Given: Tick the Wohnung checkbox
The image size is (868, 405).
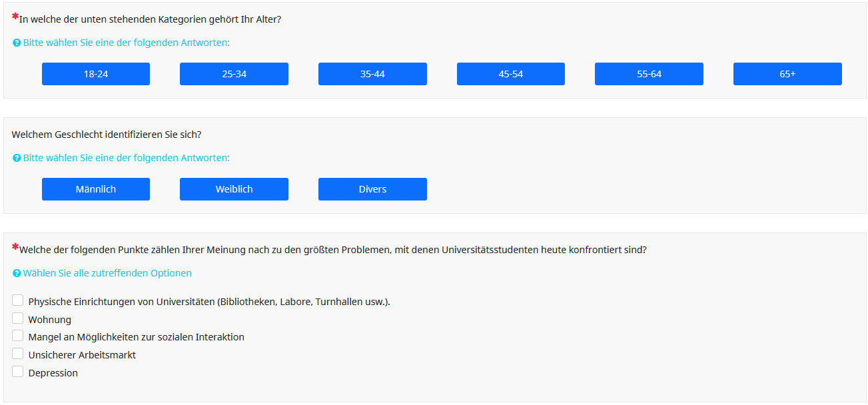Looking at the screenshot, I should [x=18, y=318].
